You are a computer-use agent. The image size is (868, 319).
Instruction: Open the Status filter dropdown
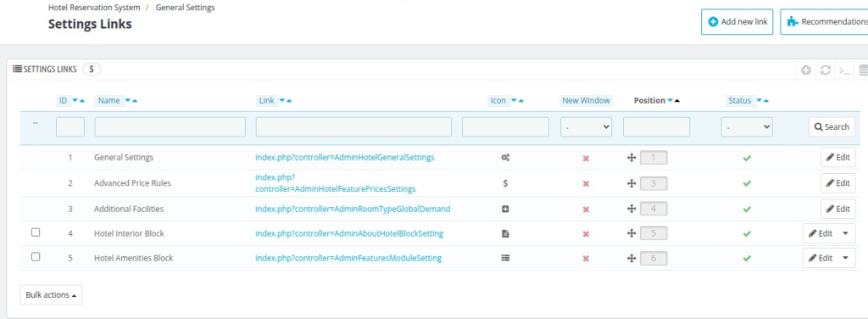click(x=747, y=126)
